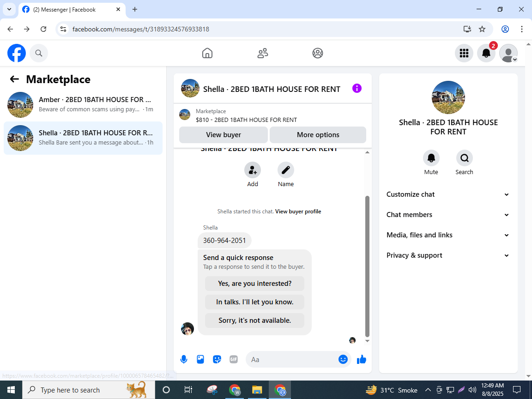Click the large listing photo in info panel
The height and width of the screenshot is (399, 532).
[x=448, y=97]
